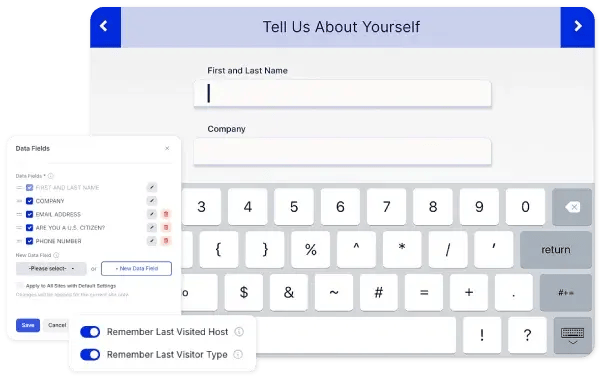The width and height of the screenshot is (600, 376).
Task: Uncheck the Company checkbox
Action: click(29, 201)
